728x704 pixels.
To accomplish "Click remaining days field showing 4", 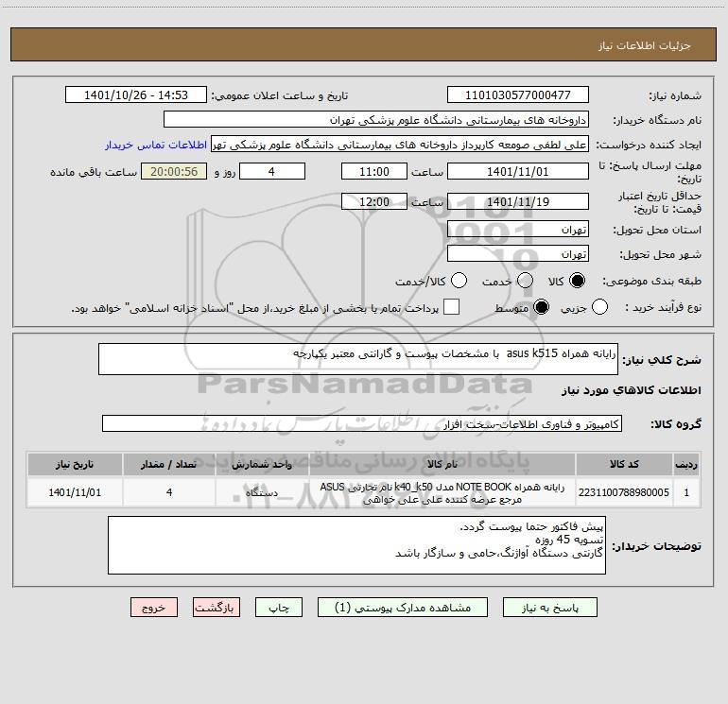I will pos(272,172).
